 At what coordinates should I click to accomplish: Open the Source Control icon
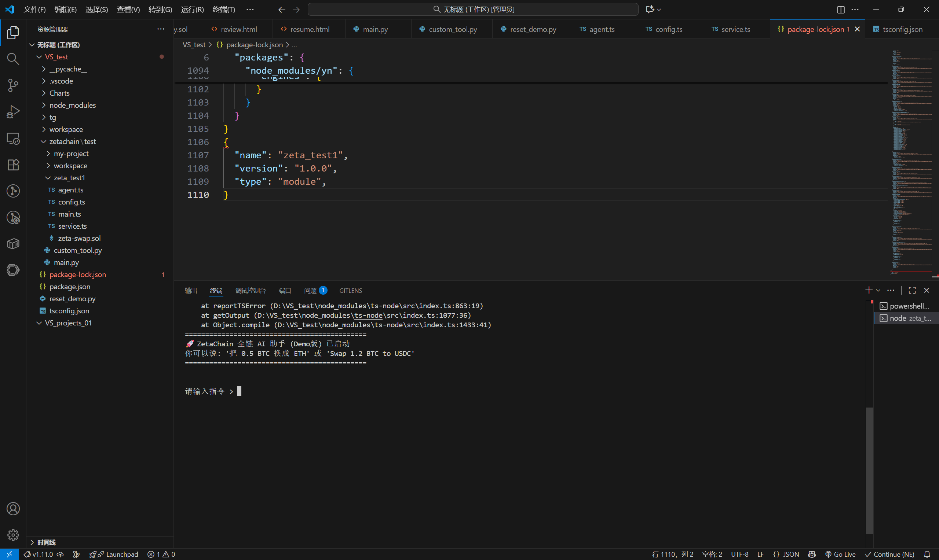13,85
